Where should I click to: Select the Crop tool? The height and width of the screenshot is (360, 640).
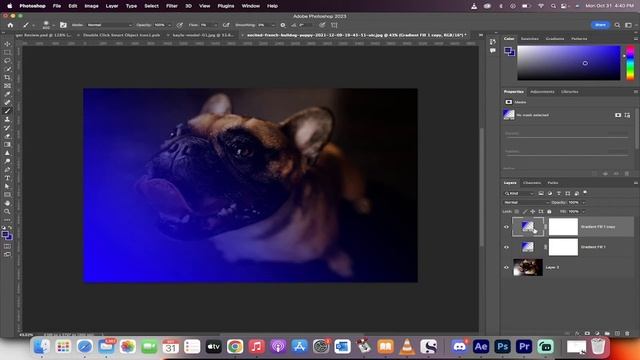coord(7,77)
